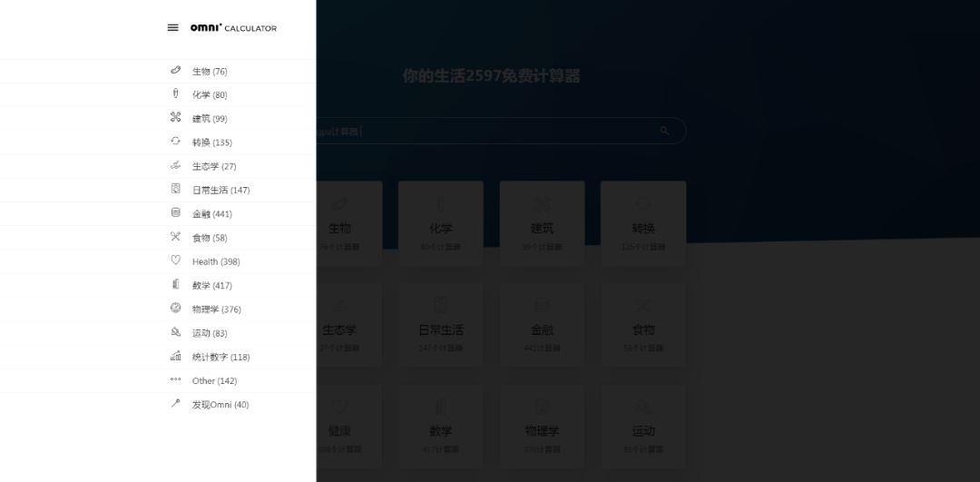Open the dimmed 生物 category card
Image resolution: width=980 pixels, height=482 pixels.
[348, 223]
